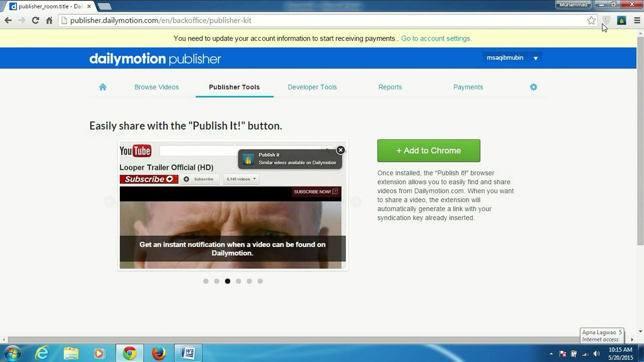Show the previous carousel slide
This screenshot has height=362, width=644.
(x=110, y=202)
